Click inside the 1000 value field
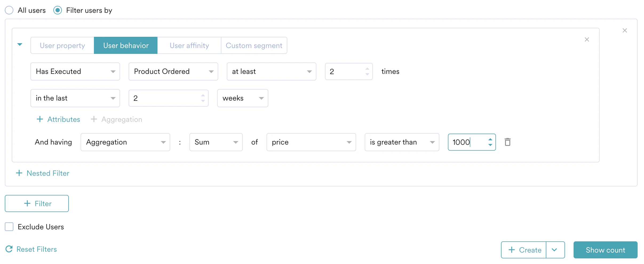644x264 pixels. click(464, 142)
